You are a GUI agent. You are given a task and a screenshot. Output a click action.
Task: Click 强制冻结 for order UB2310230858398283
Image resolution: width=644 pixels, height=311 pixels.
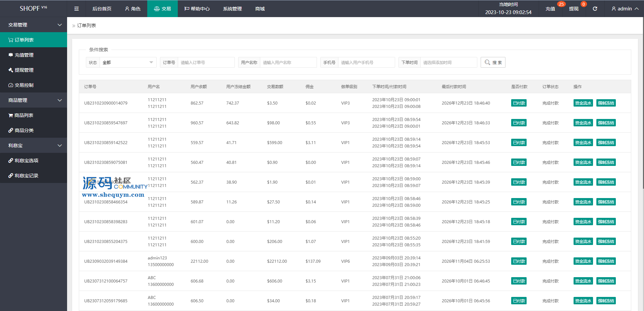pyautogui.click(x=606, y=222)
